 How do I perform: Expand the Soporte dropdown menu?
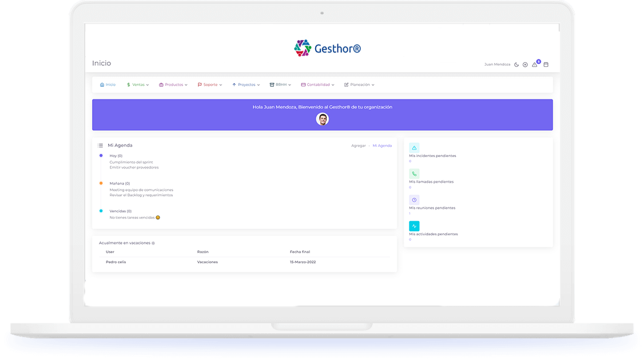click(210, 85)
